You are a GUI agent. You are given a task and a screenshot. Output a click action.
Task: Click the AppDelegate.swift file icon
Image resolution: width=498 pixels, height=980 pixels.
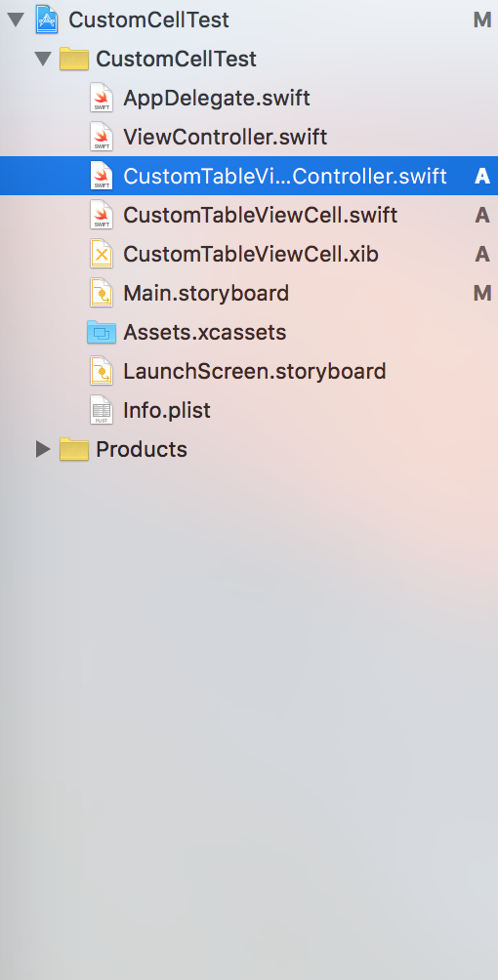click(x=101, y=98)
